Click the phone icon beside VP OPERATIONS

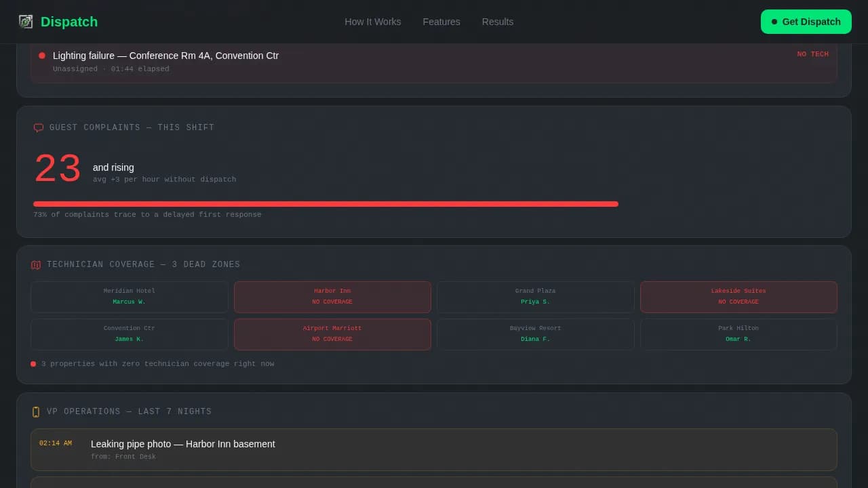pyautogui.click(x=36, y=411)
